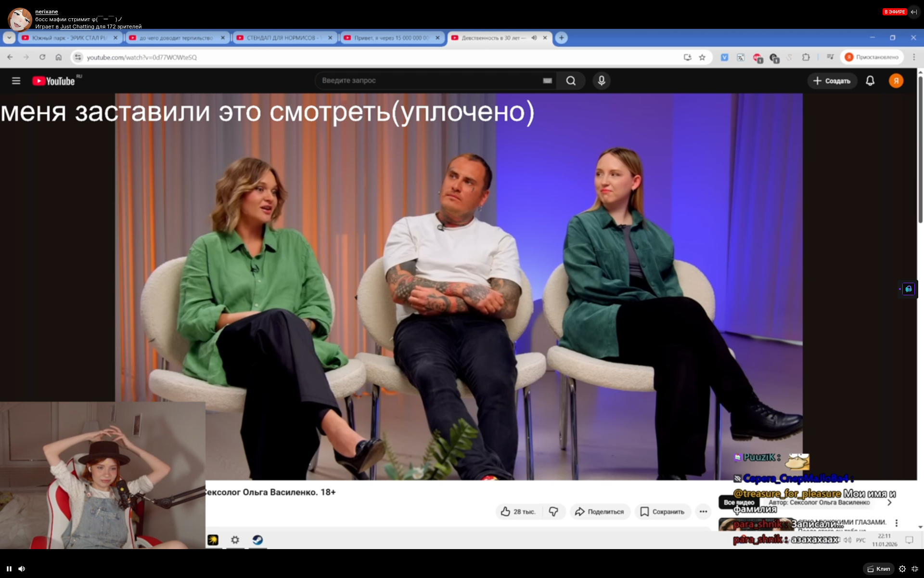Click the Поделиться share button
924x578 pixels.
click(x=599, y=512)
